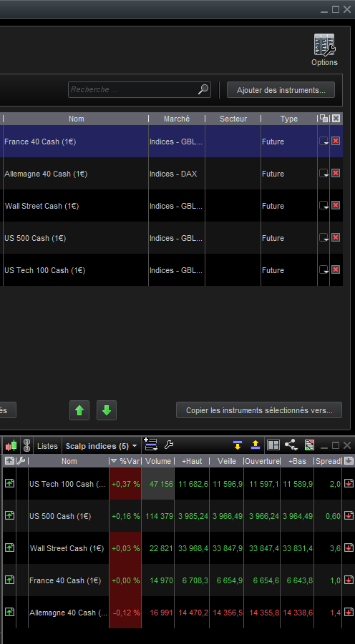Click the Secteur column header

pos(233,119)
